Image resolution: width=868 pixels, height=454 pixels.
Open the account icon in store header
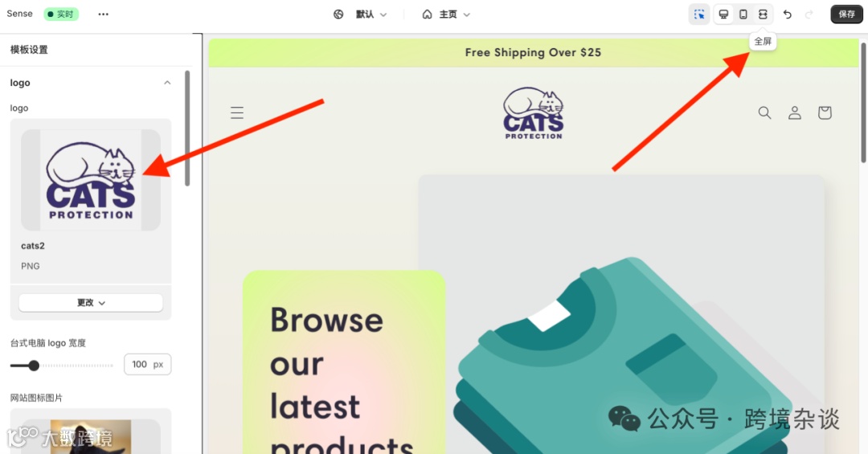click(795, 113)
